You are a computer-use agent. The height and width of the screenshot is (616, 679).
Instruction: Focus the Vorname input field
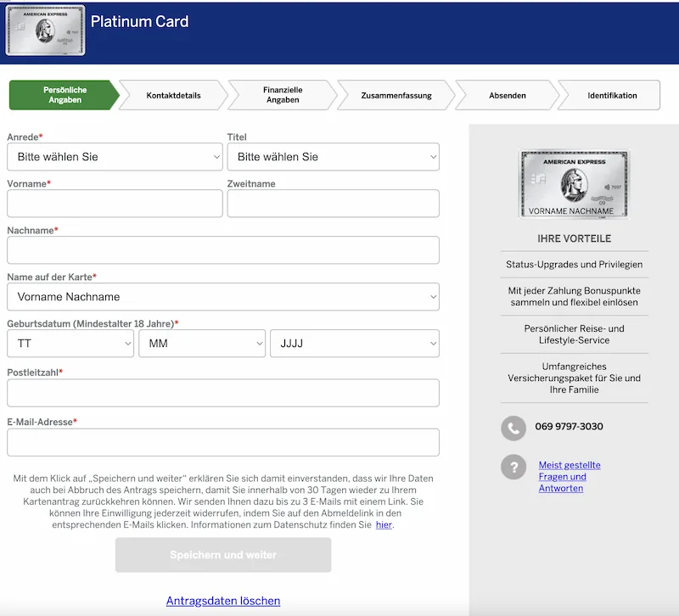coord(115,204)
